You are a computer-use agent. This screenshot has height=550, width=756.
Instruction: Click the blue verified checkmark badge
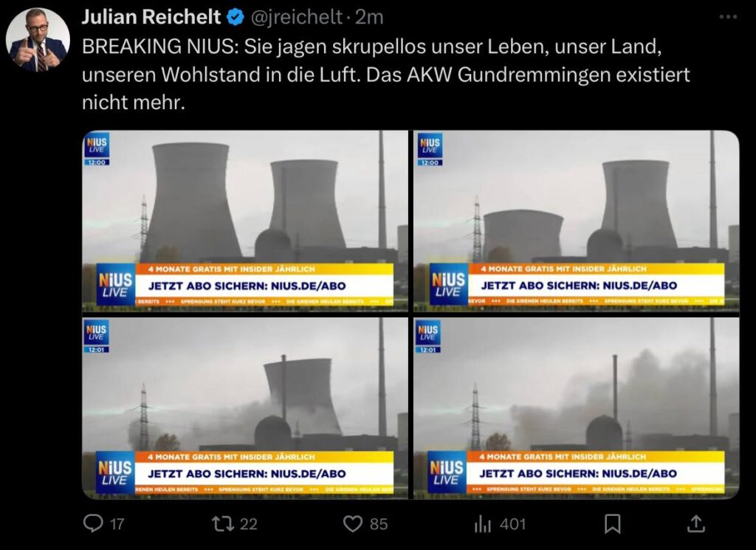236,18
